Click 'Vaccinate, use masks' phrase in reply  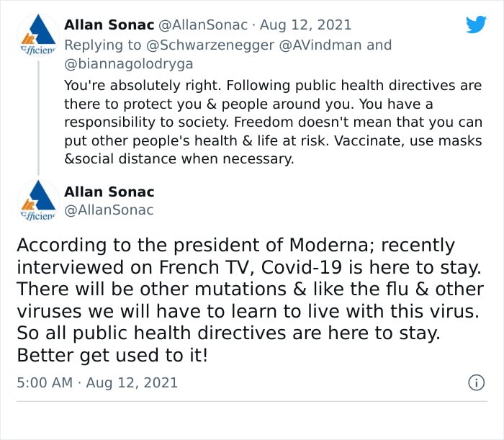click(x=408, y=140)
